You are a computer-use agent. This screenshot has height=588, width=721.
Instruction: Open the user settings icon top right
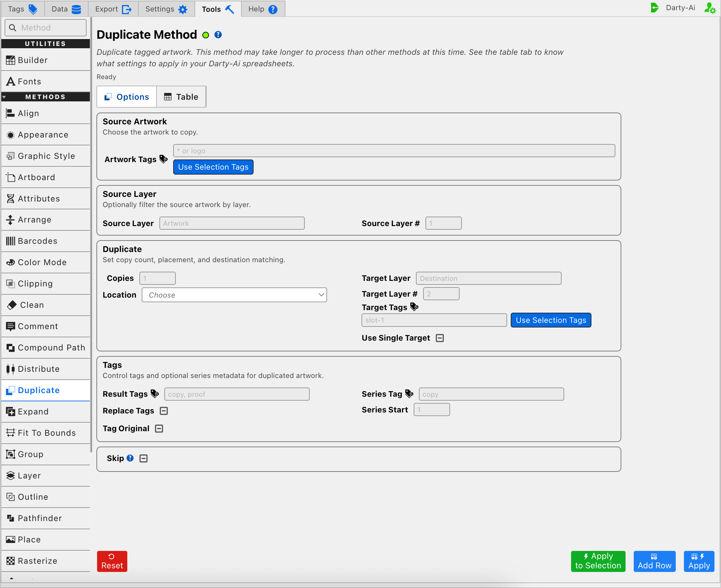point(710,8)
